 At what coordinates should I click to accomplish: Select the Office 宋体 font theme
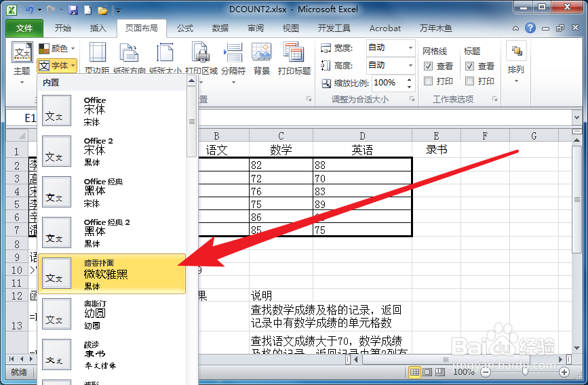(x=112, y=111)
